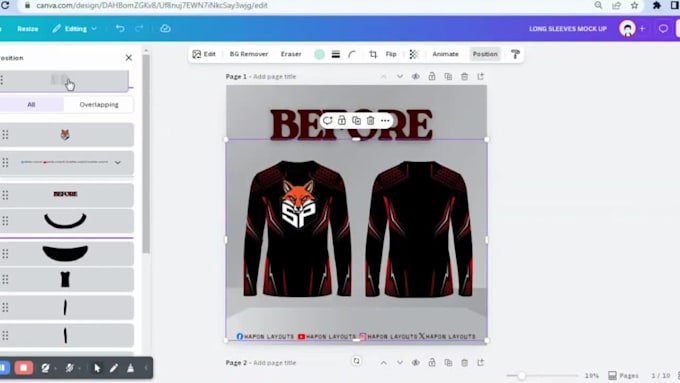Screen dimensions: 680x383
Task: Expand the social links group layer
Action: (x=118, y=163)
